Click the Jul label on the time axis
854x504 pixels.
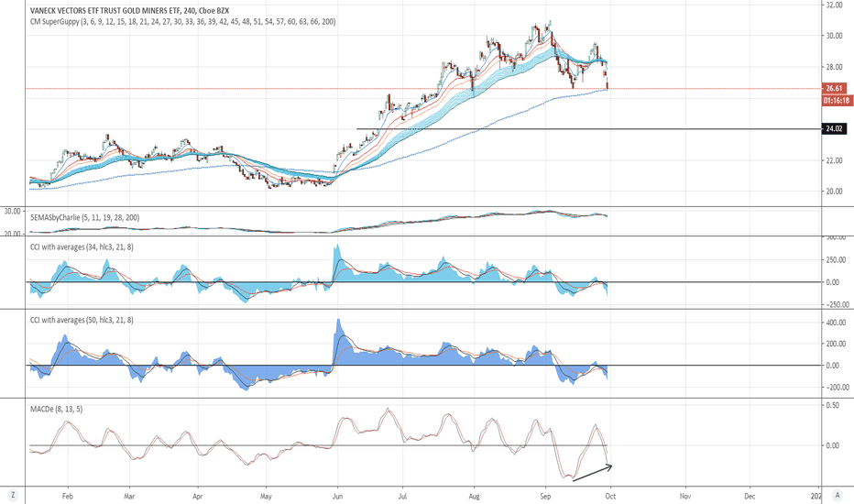pyautogui.click(x=402, y=497)
